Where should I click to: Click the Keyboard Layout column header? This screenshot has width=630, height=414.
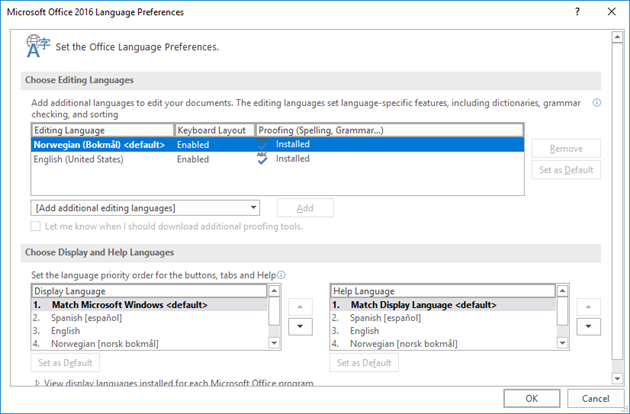pyautogui.click(x=215, y=130)
